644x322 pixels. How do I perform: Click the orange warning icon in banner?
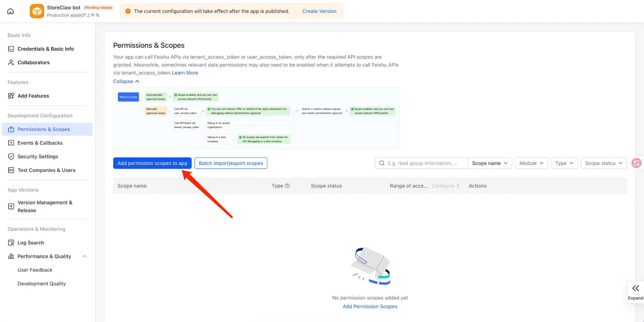pyautogui.click(x=128, y=11)
